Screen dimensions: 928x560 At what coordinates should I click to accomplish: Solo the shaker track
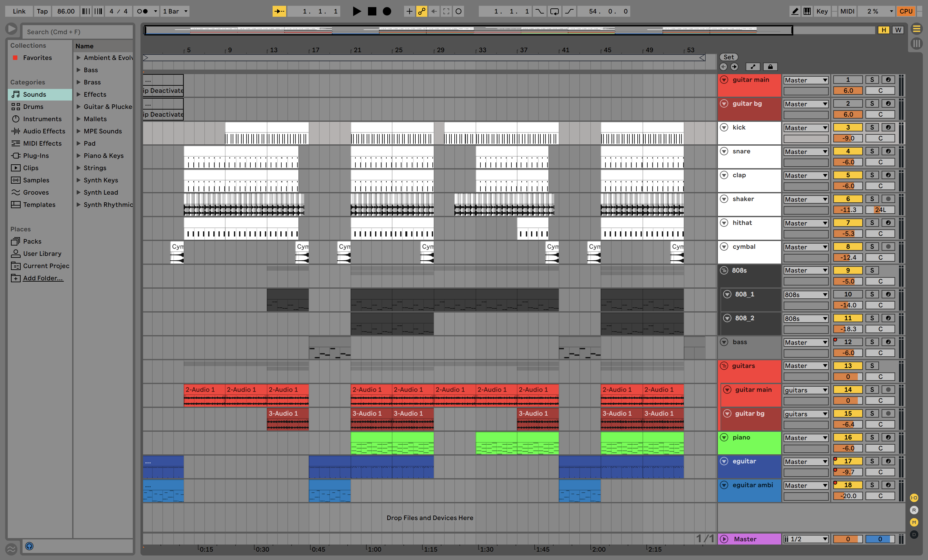872,199
